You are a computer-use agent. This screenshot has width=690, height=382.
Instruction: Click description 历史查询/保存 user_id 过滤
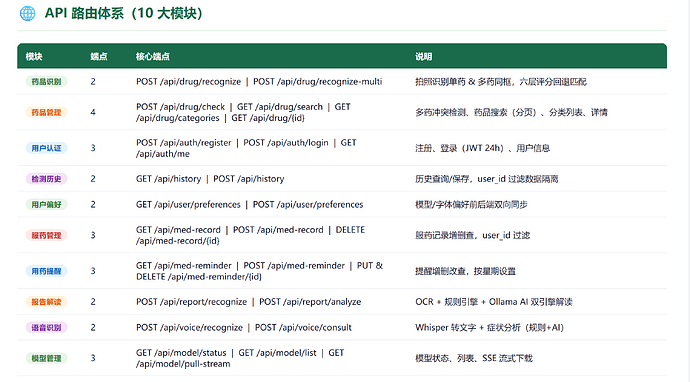pos(487,179)
